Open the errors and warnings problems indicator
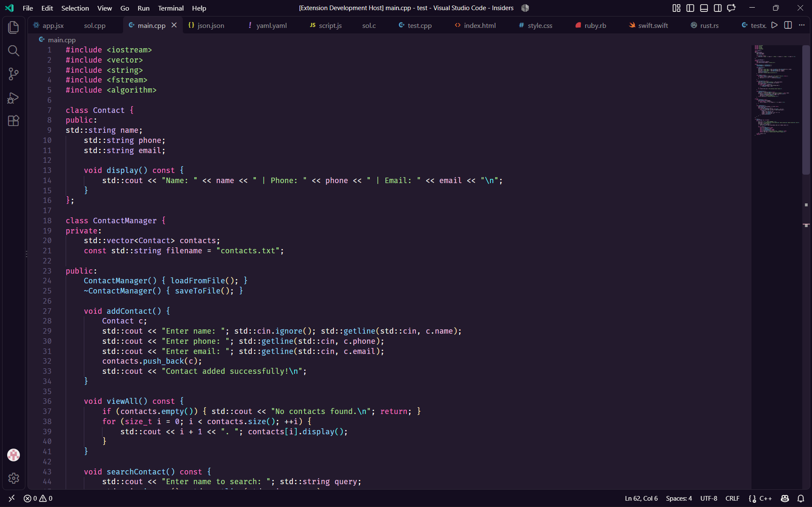Screen dimensions: 812x507 [x=38, y=498]
